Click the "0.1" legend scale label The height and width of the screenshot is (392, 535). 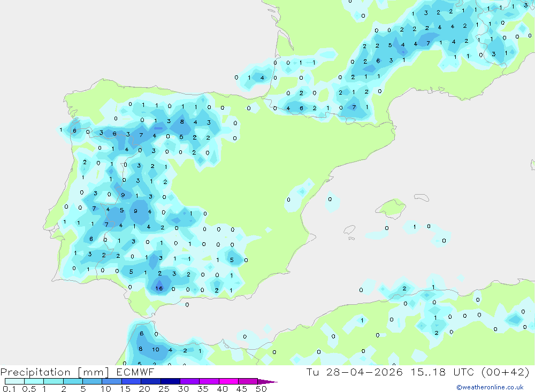[x=9, y=389]
